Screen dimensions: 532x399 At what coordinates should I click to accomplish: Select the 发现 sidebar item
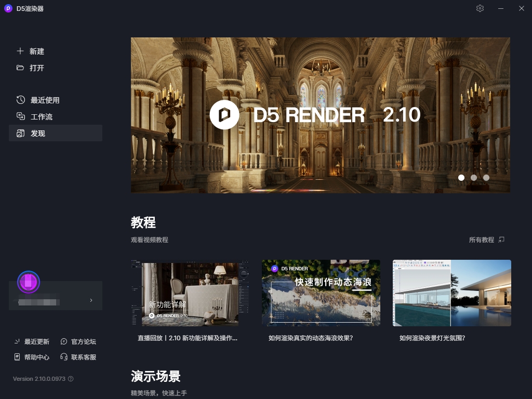[56, 133]
